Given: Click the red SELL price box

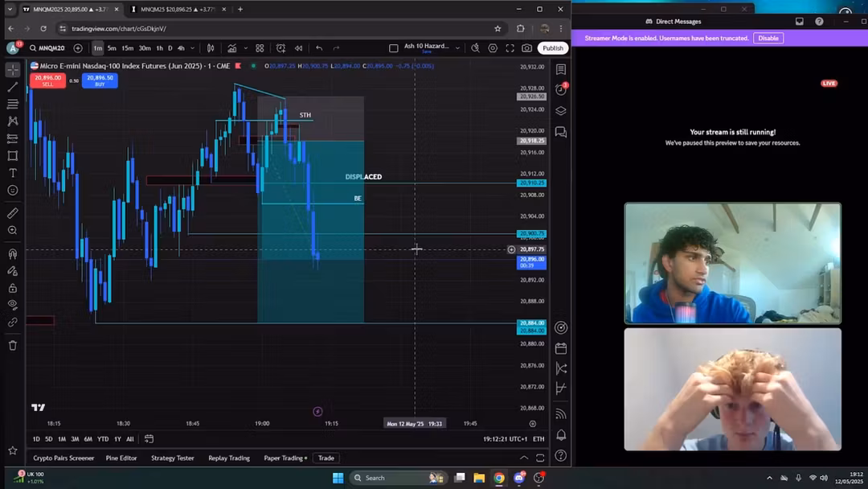Looking at the screenshot, I should pos(47,80).
